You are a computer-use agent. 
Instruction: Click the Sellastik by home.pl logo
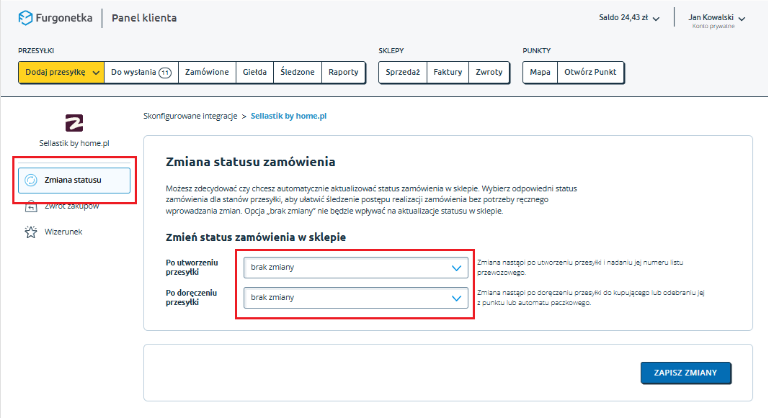click(x=73, y=122)
